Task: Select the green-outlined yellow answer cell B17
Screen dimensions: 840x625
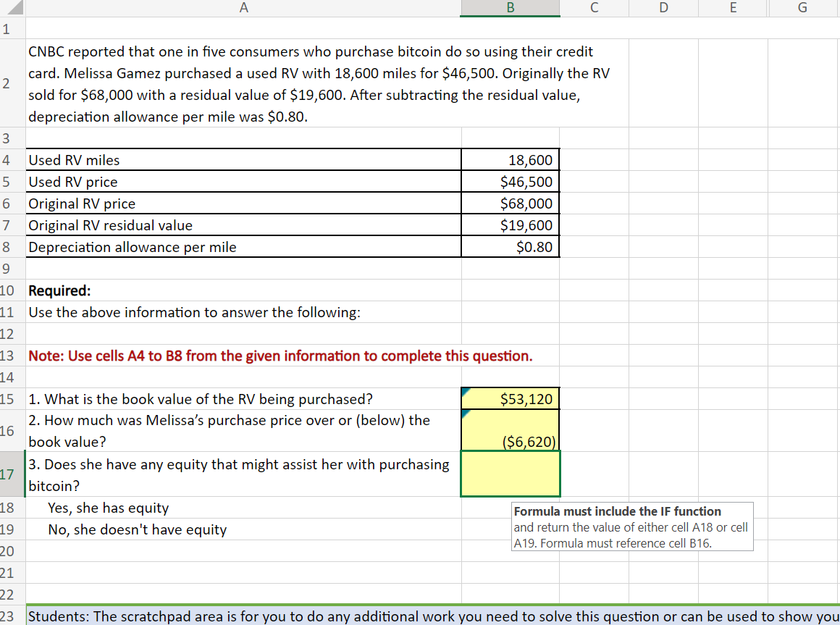Action: pyautogui.click(x=510, y=474)
